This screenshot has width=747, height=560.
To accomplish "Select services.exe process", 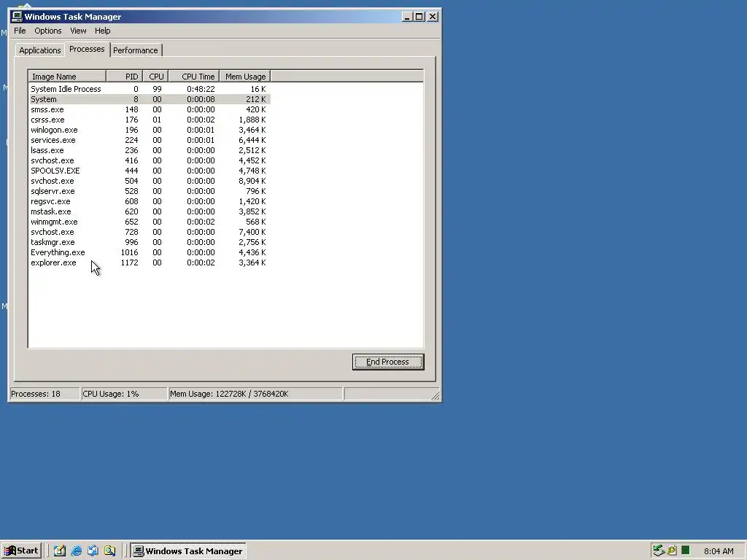I will point(150,140).
